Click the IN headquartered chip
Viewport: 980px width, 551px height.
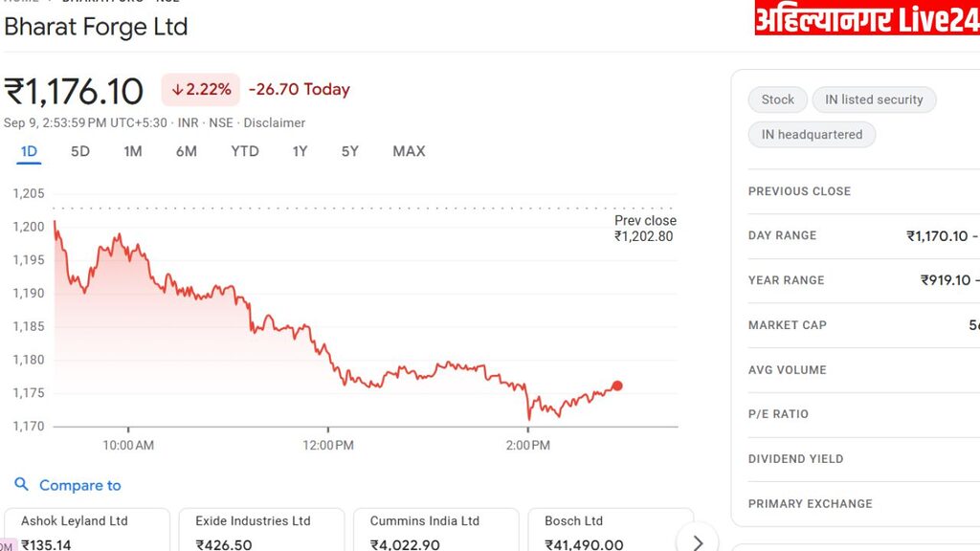(x=812, y=135)
